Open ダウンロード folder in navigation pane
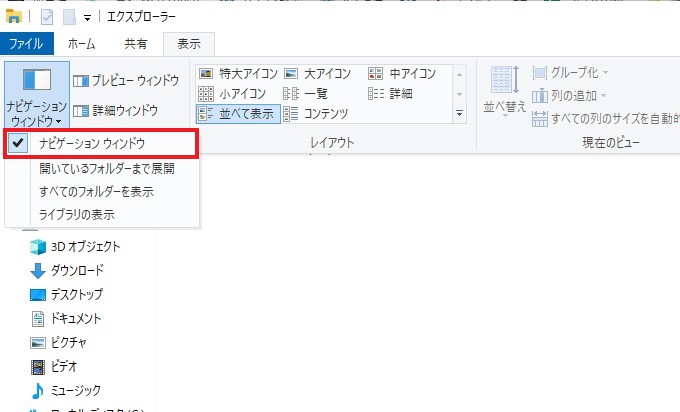Image resolution: width=680 pixels, height=412 pixels. point(67,271)
